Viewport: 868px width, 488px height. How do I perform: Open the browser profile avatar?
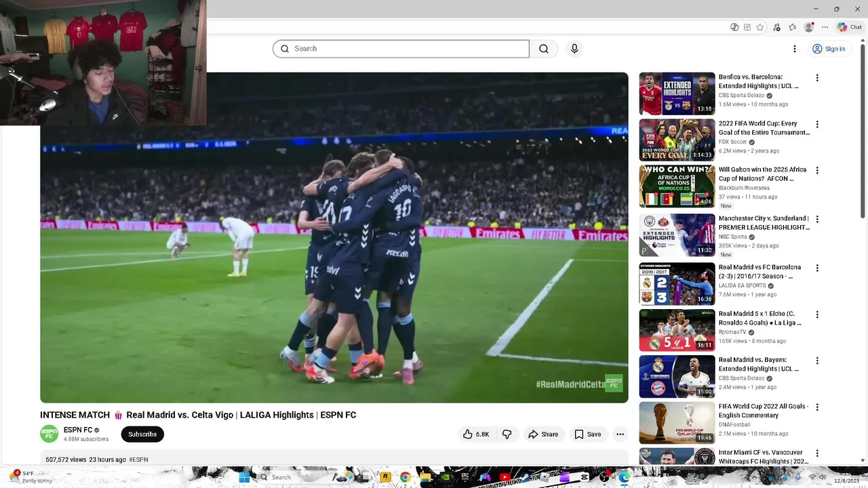(x=808, y=27)
